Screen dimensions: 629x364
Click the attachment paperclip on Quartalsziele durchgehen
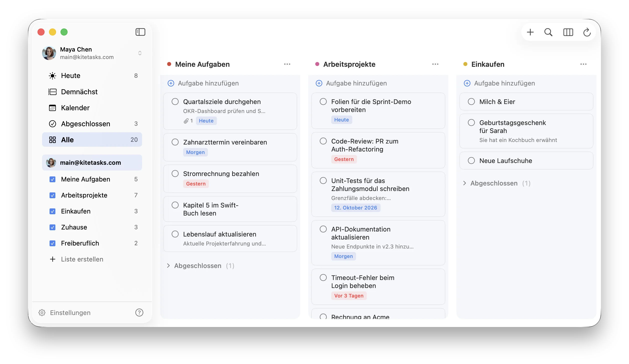(x=186, y=121)
